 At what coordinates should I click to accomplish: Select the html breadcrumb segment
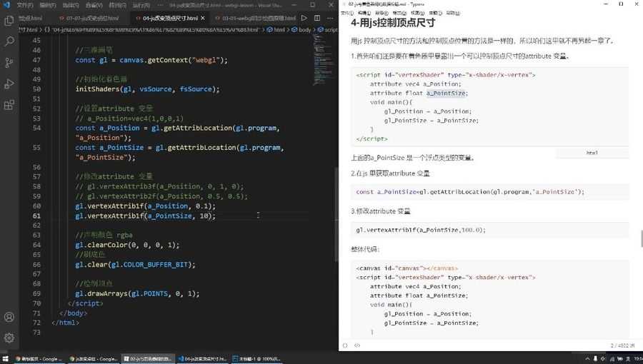[276, 29]
